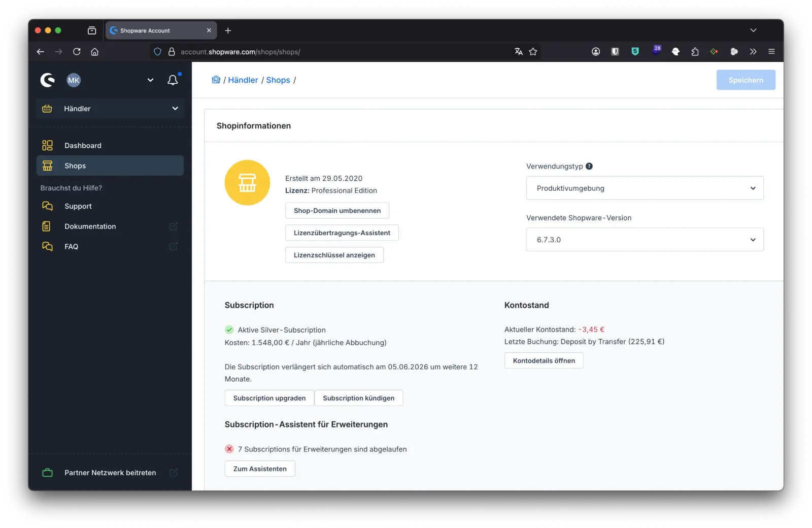Open the Shopware logo in the sidebar
The width and height of the screenshot is (812, 528).
pos(47,80)
